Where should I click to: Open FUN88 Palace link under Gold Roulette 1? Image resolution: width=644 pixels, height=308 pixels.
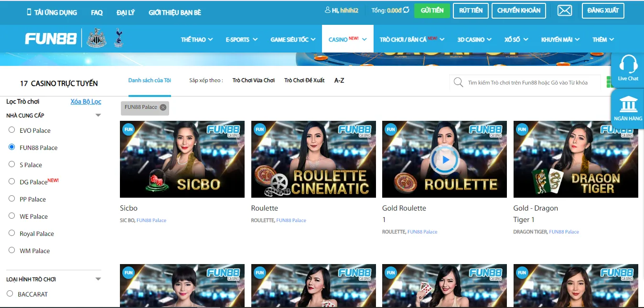tap(422, 232)
